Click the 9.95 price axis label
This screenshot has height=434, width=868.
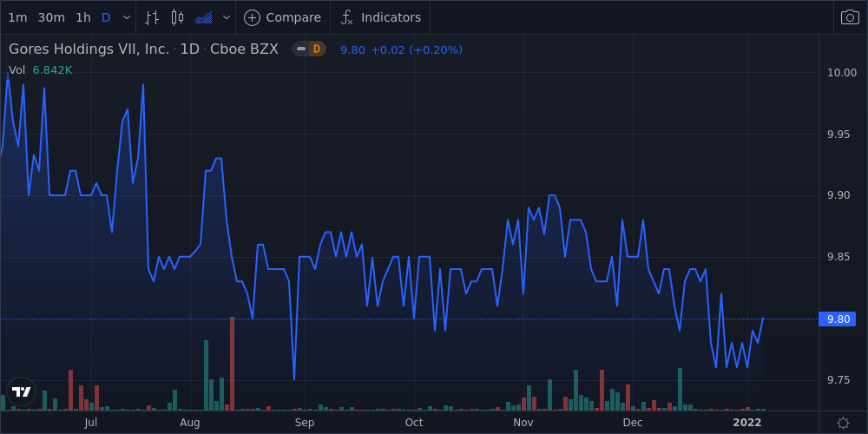pyautogui.click(x=838, y=134)
